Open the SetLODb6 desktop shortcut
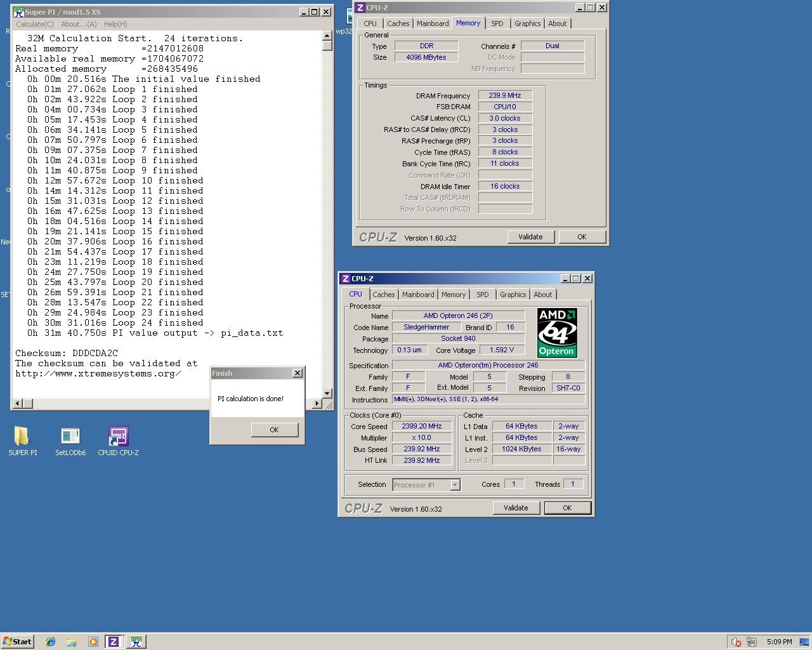Screen dimensions: 812x650 click(x=70, y=441)
